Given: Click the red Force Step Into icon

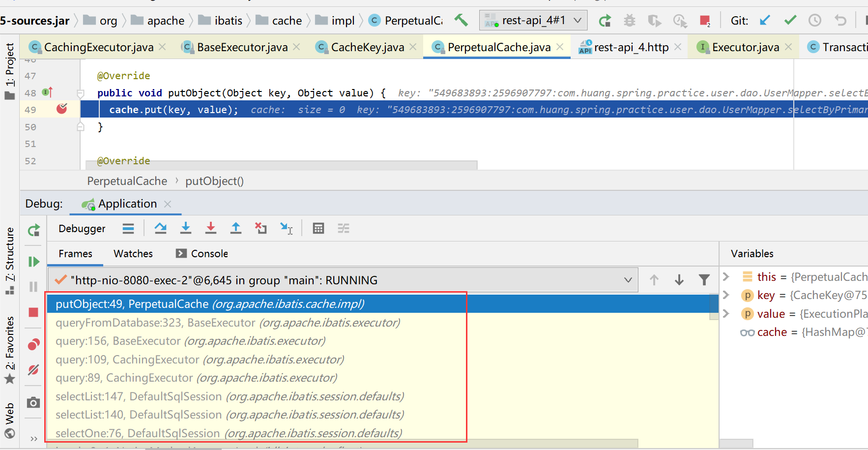Looking at the screenshot, I should click(211, 228).
